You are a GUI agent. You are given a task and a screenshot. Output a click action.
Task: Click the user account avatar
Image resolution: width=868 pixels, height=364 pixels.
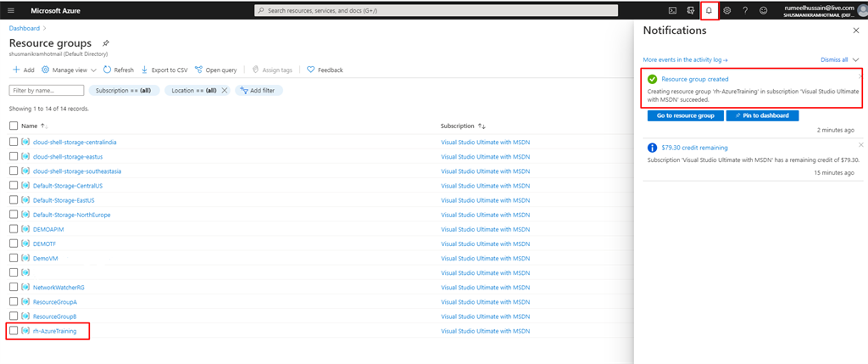coord(863,12)
